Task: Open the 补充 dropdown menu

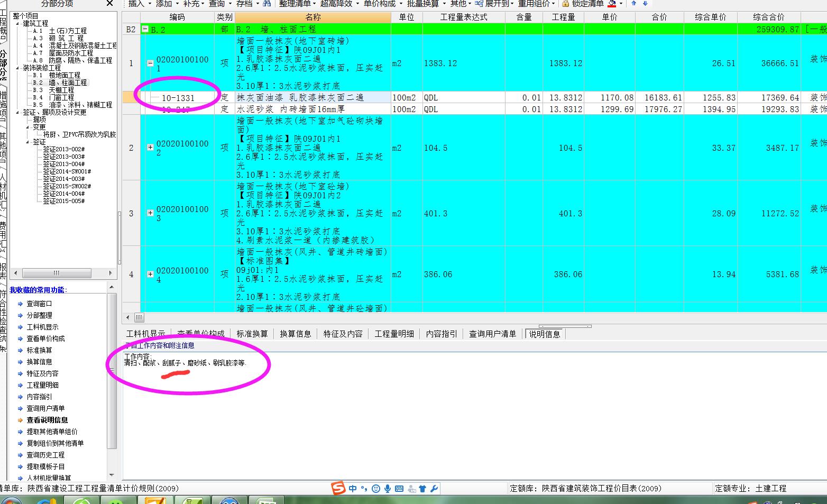Action: pyautogui.click(x=194, y=3)
